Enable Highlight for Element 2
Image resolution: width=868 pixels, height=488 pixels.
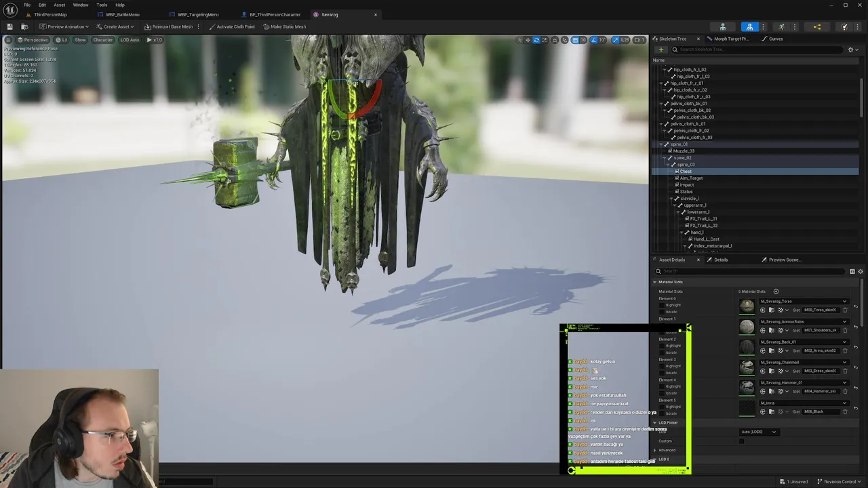click(663, 346)
